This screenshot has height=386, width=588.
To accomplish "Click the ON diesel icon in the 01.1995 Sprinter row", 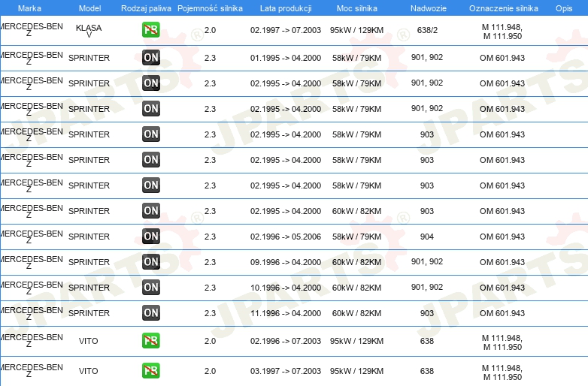I will coord(150,58).
